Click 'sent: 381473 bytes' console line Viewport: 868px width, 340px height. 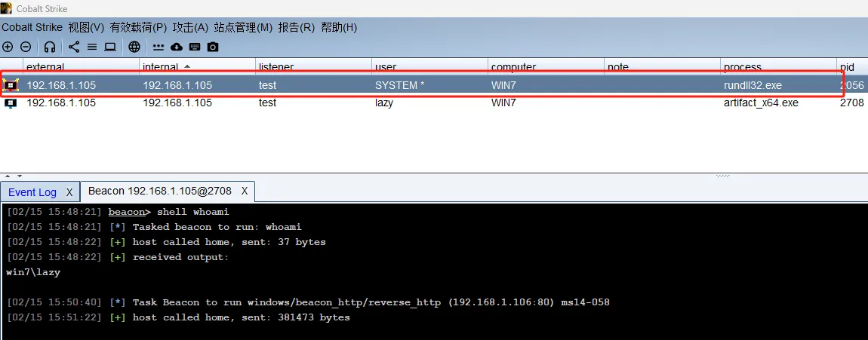click(x=177, y=317)
